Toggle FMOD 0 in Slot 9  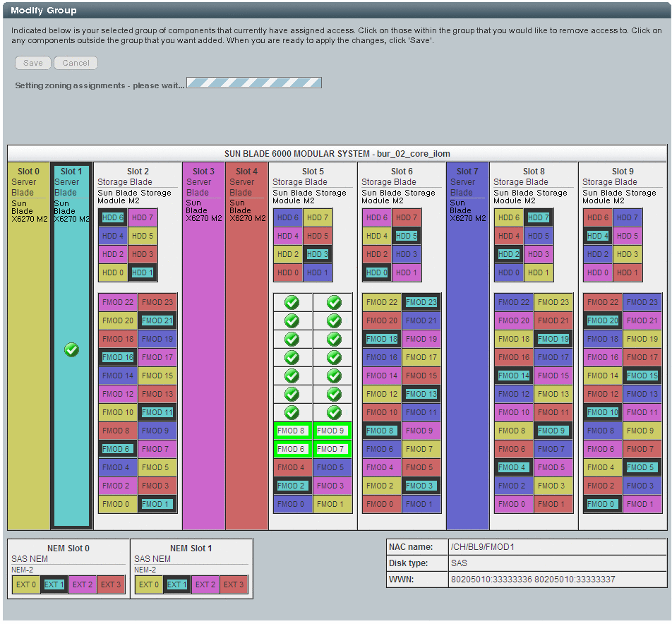(603, 504)
